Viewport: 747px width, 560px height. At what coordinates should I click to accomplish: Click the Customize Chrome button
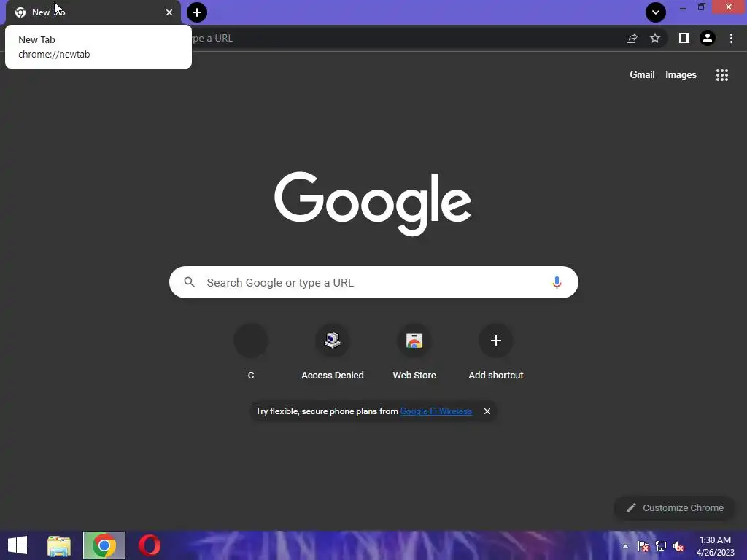[675, 507]
